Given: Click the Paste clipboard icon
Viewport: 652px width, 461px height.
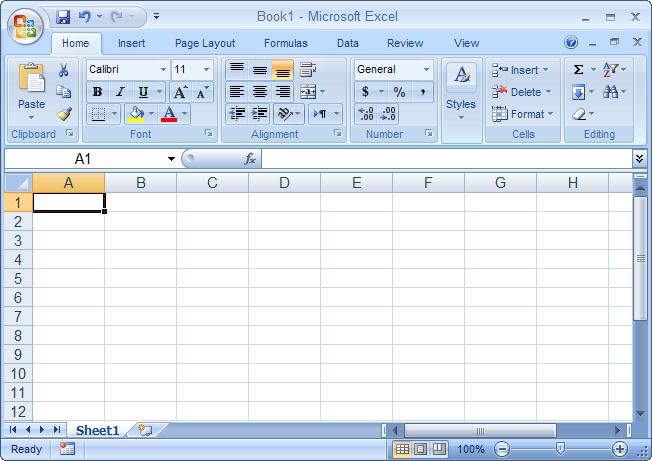Looking at the screenshot, I should [x=31, y=77].
